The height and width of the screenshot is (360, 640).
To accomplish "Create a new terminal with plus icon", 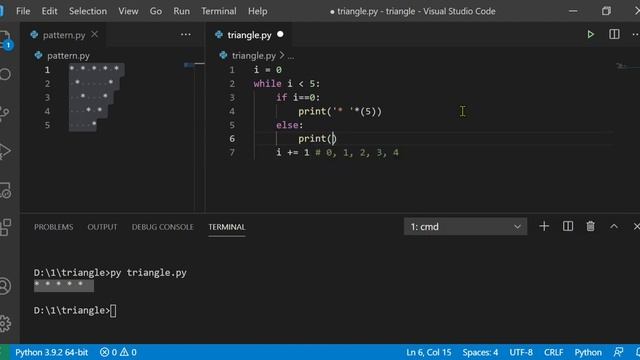I will point(544,226).
